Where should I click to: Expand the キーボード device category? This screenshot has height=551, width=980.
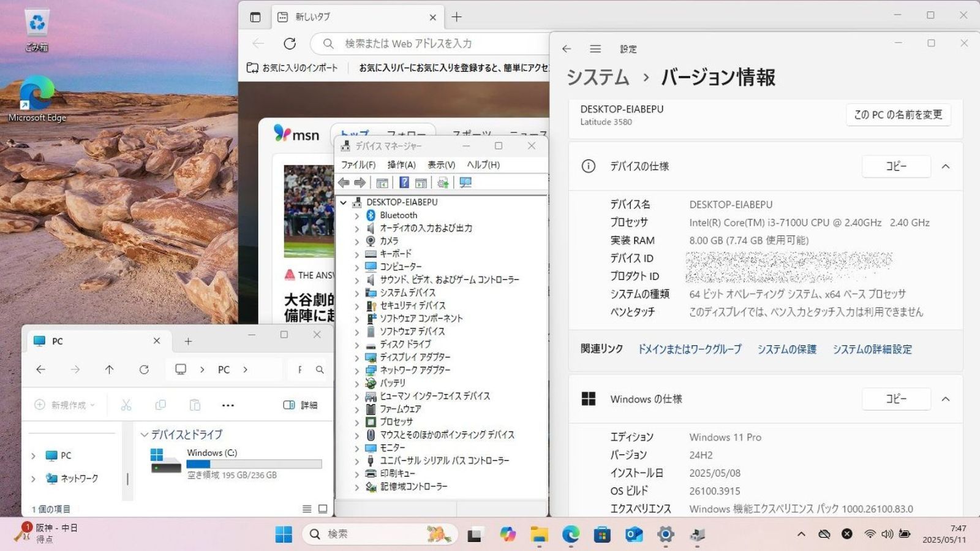tap(357, 254)
